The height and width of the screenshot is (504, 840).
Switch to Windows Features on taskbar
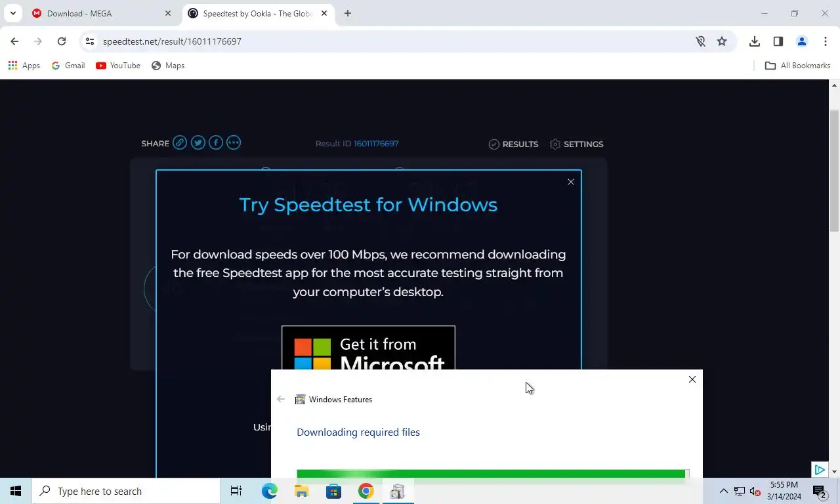click(398, 491)
